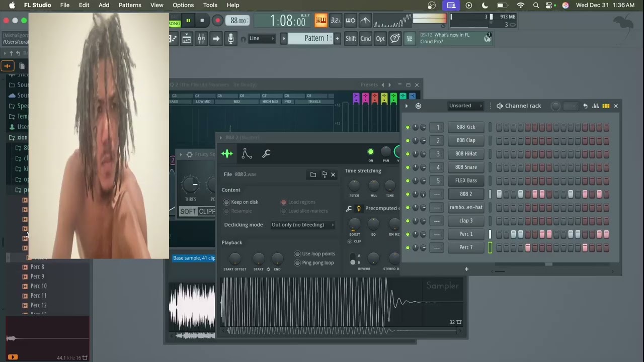Open the File menu
Viewport: 644px width, 362px height.
tap(65, 5)
